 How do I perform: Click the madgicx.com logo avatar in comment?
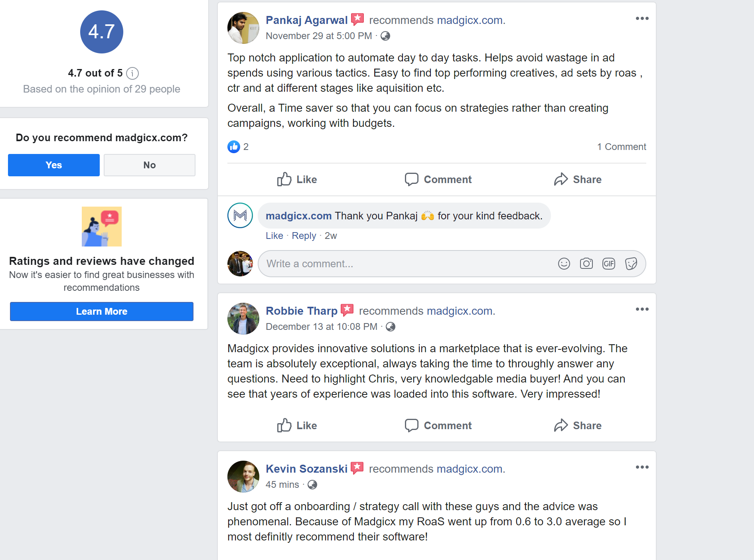[240, 216]
